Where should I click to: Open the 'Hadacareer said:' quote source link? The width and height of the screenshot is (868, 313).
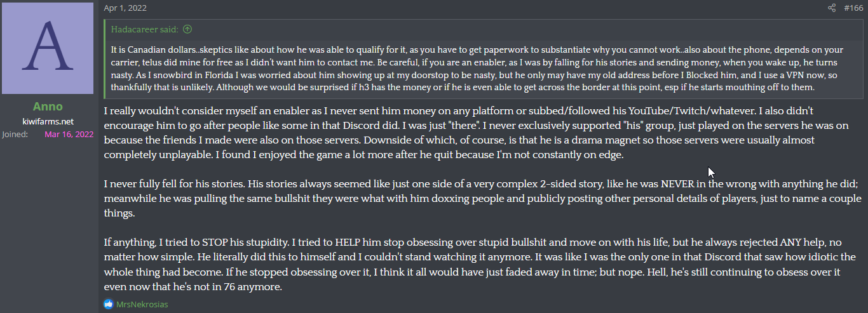(x=145, y=29)
